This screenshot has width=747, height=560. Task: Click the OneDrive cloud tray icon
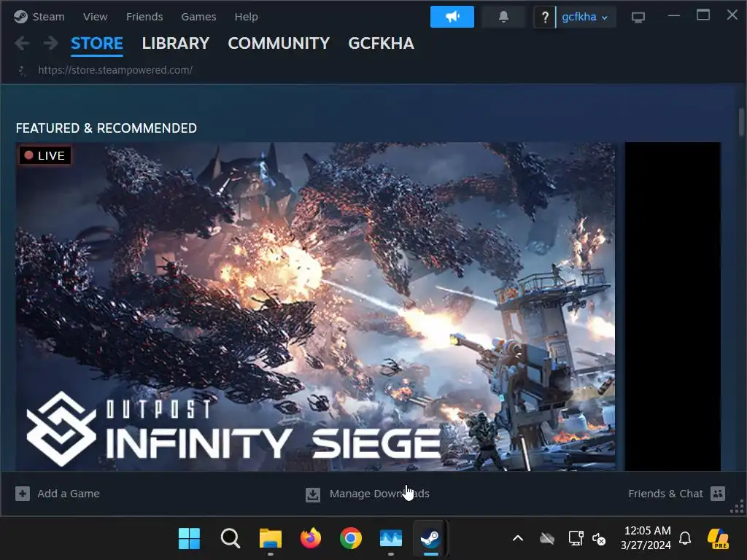[547, 539]
